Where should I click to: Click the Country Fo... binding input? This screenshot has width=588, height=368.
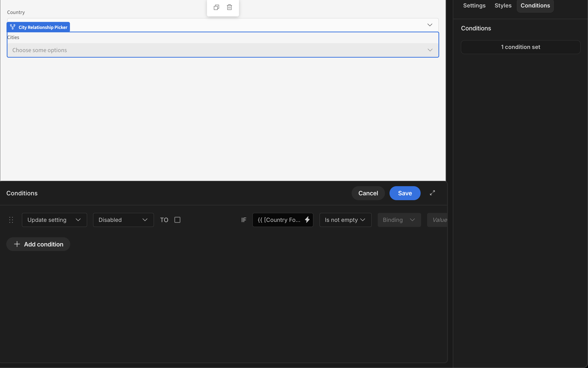click(x=283, y=220)
